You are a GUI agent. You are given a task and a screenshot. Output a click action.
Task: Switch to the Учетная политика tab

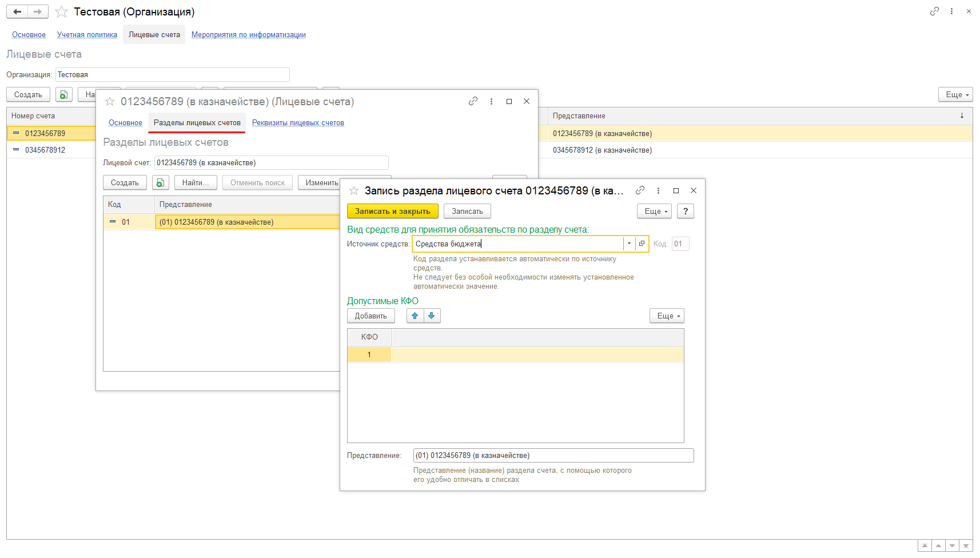(x=87, y=35)
